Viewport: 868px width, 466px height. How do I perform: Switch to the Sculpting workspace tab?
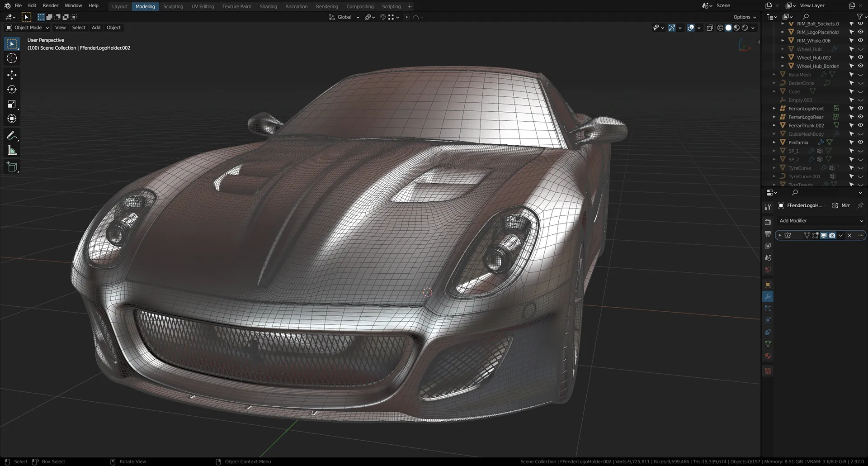click(x=173, y=6)
